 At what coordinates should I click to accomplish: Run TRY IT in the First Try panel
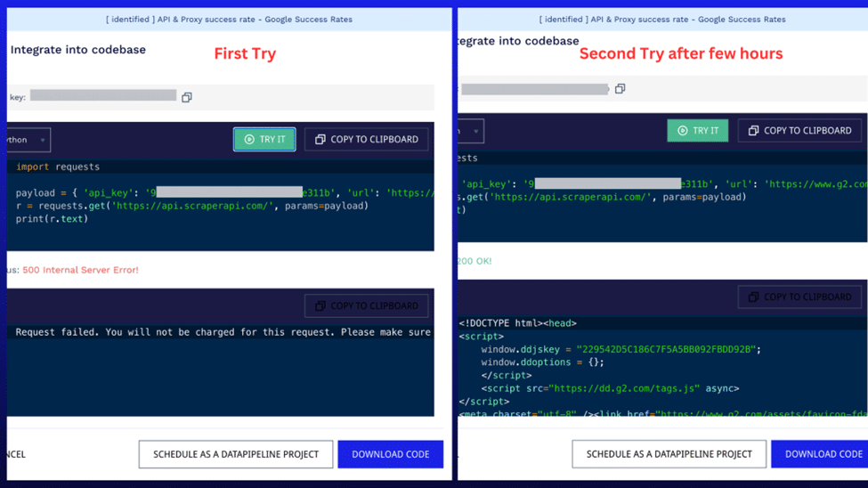coord(264,139)
